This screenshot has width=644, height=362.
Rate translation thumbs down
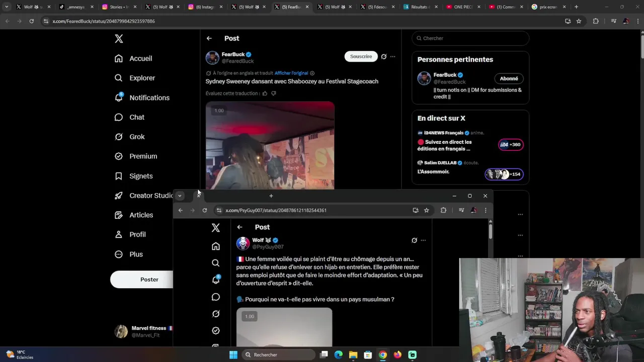tap(274, 94)
